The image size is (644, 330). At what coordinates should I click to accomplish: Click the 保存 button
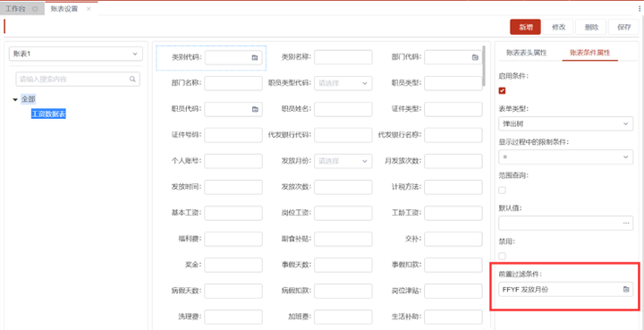pyautogui.click(x=623, y=27)
